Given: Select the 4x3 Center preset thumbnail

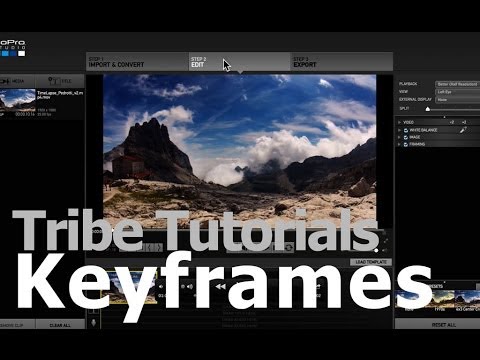Looking at the screenshot, I should pyautogui.click(x=467, y=299).
